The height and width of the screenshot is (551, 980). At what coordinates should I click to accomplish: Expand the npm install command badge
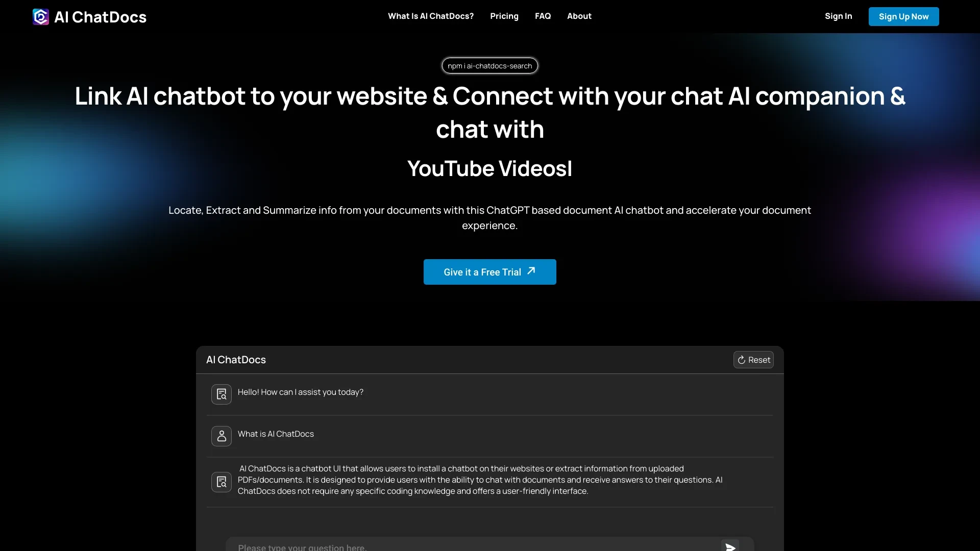pos(490,65)
